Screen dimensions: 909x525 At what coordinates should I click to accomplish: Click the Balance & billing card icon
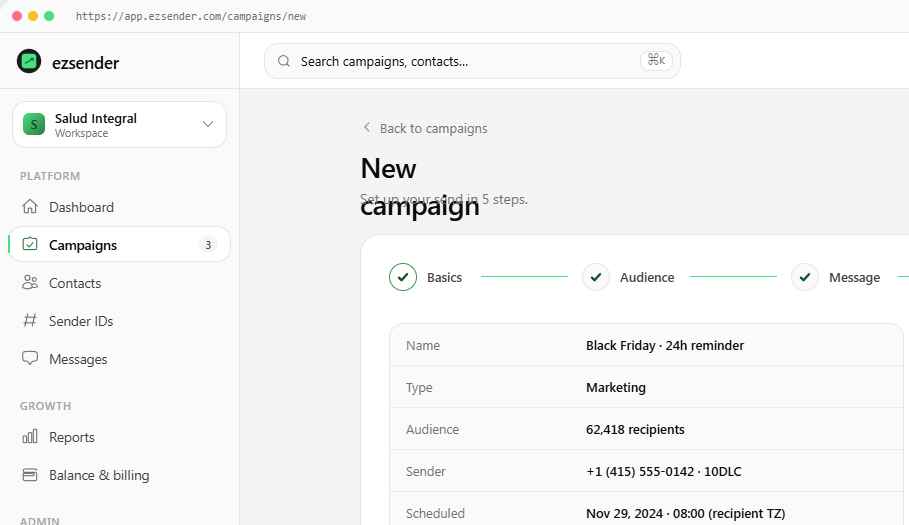(x=30, y=475)
